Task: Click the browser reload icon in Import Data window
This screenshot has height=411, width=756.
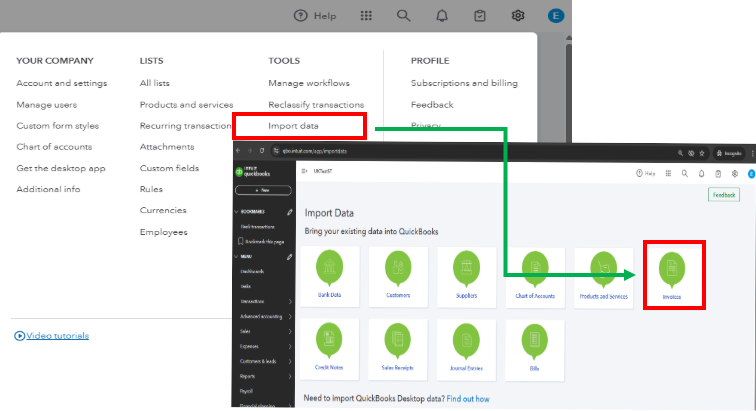Action: pos(262,151)
